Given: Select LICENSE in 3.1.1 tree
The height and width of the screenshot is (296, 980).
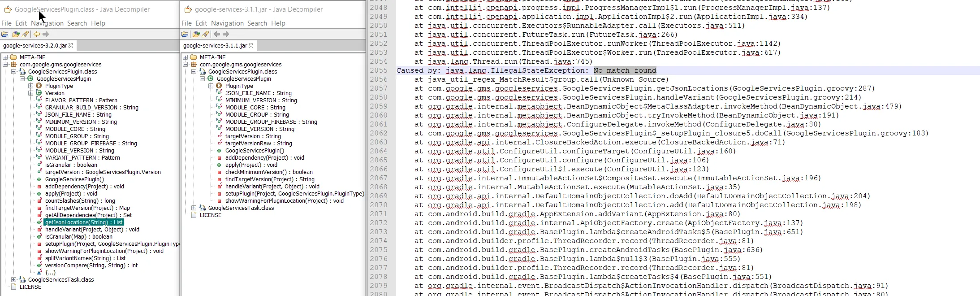Looking at the screenshot, I should [211, 215].
